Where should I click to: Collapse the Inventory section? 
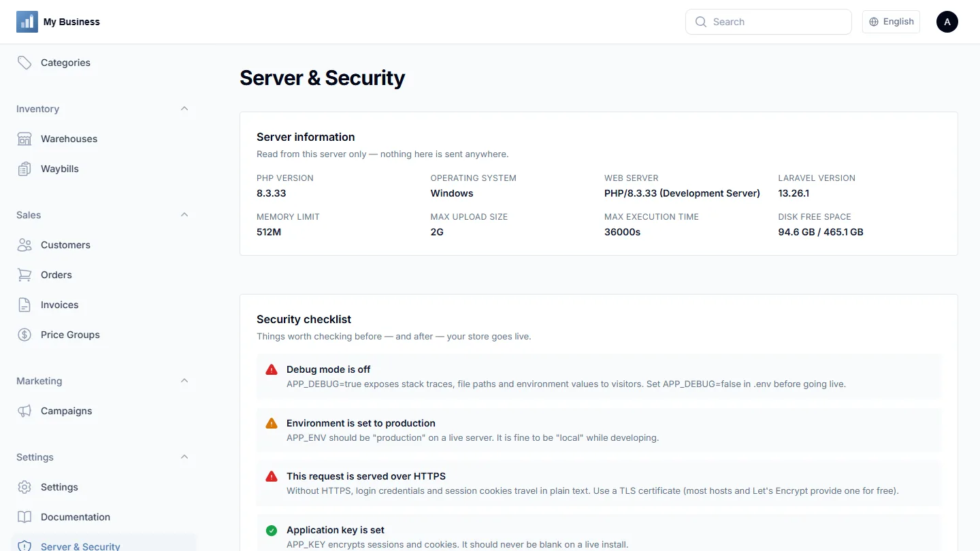pyautogui.click(x=184, y=109)
